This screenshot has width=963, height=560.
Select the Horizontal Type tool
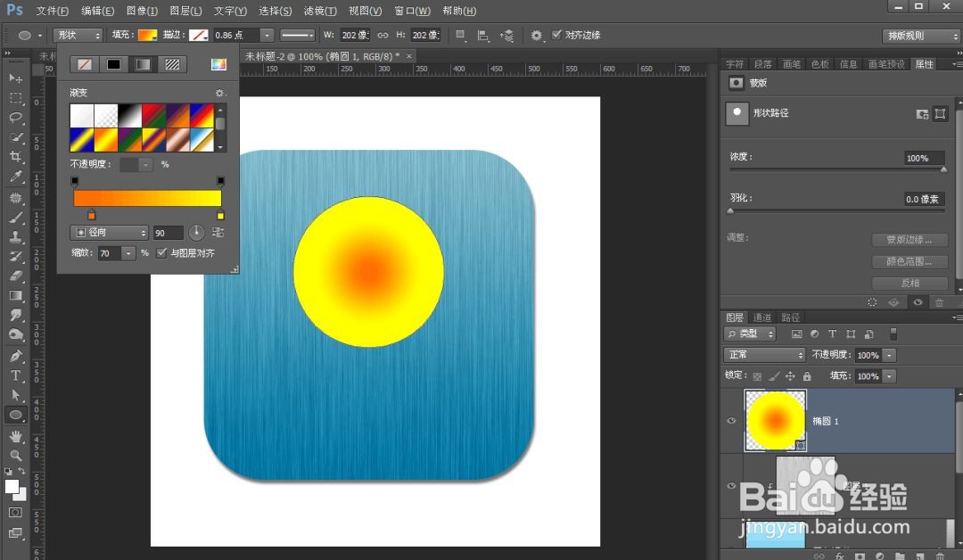click(x=16, y=375)
